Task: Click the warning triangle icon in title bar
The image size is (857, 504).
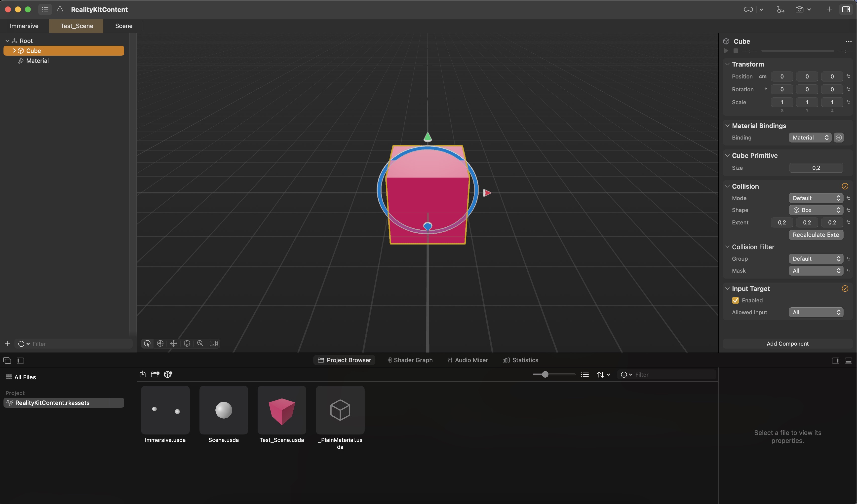Action: coord(60,9)
